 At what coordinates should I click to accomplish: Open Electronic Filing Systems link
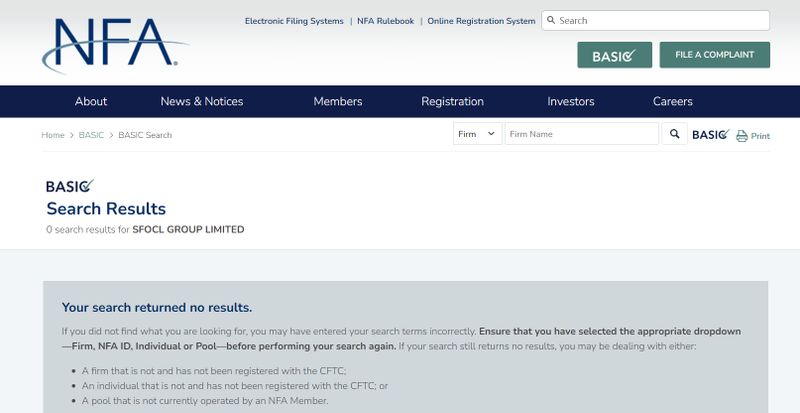coord(294,21)
